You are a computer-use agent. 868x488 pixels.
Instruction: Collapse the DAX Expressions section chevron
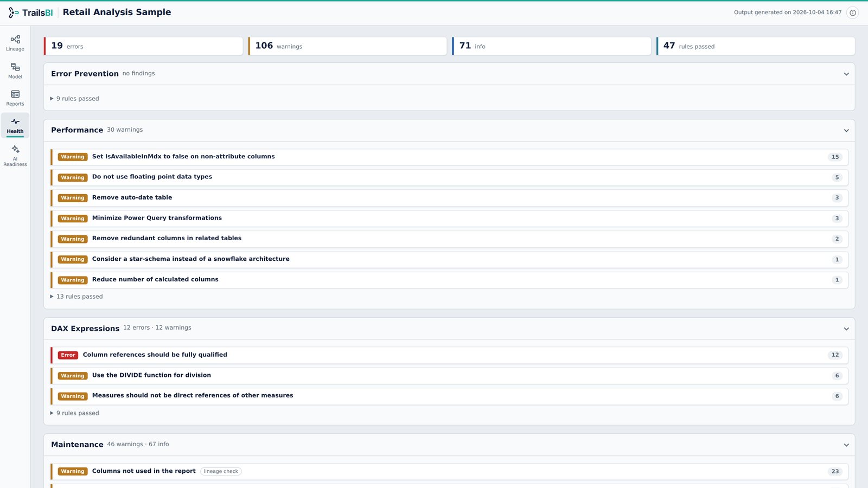[x=846, y=329]
